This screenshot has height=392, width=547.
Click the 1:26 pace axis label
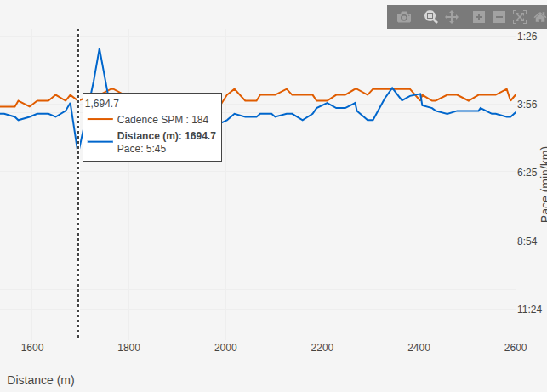pos(527,37)
